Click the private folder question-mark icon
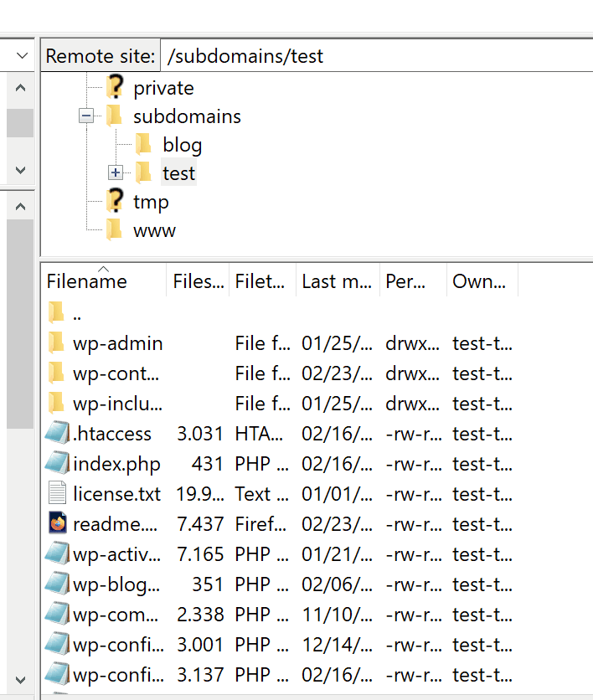Screen dimensions: 593x700 [x=116, y=86]
